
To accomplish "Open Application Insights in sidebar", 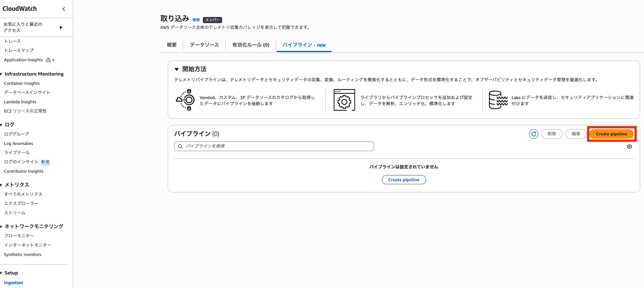I will coord(24,60).
